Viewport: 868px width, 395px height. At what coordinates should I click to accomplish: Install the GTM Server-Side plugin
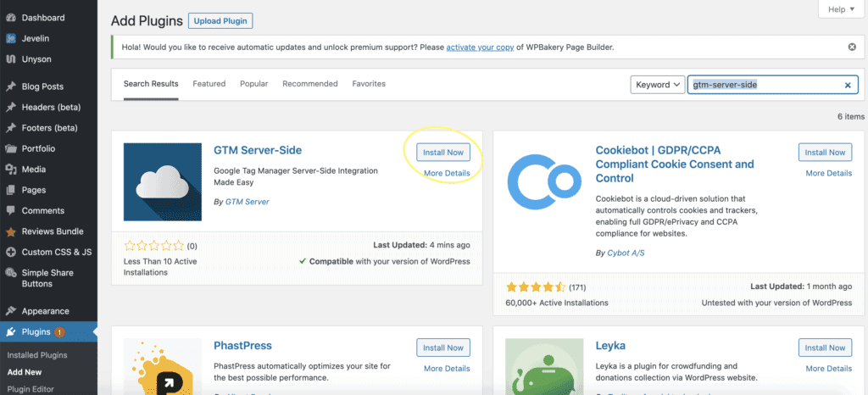[x=442, y=152]
